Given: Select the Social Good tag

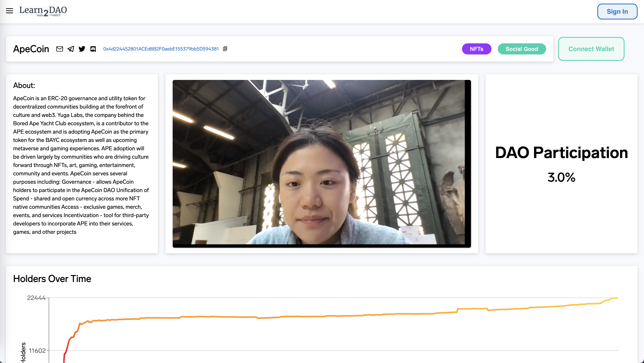Looking at the screenshot, I should point(522,49).
